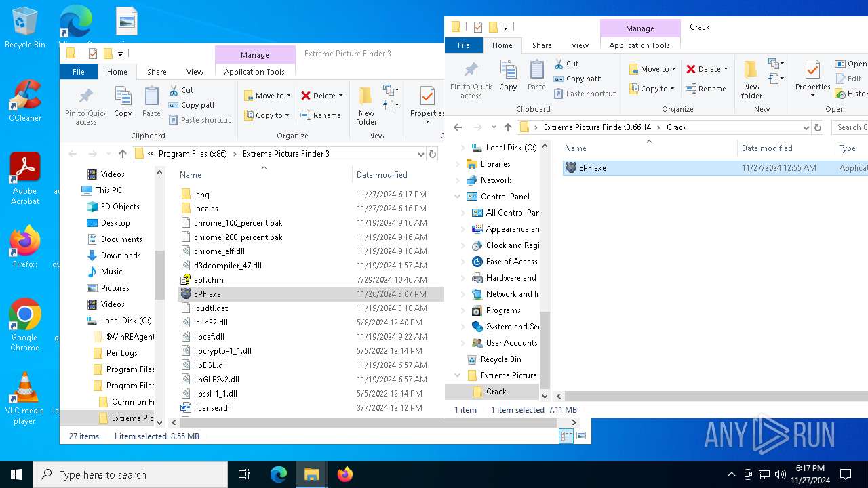
Task: Select epf.chm help file
Action: [x=208, y=280]
